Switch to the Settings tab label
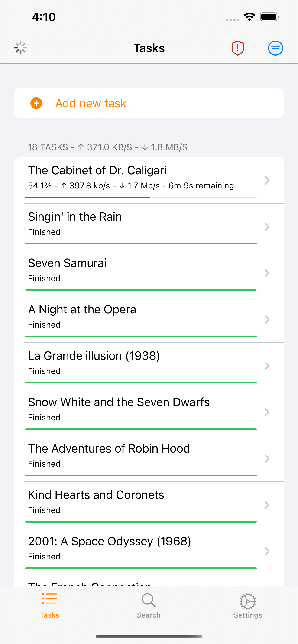Screen dimensions: 298x644 pos(248,615)
